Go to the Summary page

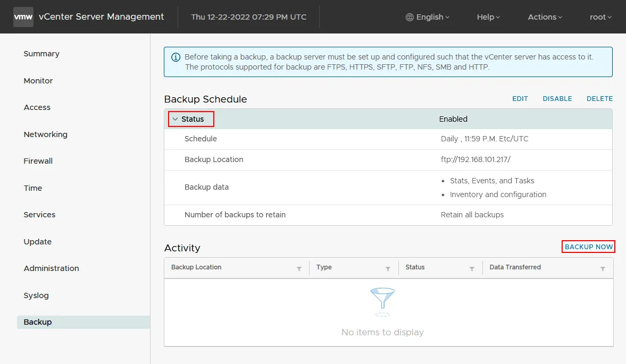tap(41, 54)
